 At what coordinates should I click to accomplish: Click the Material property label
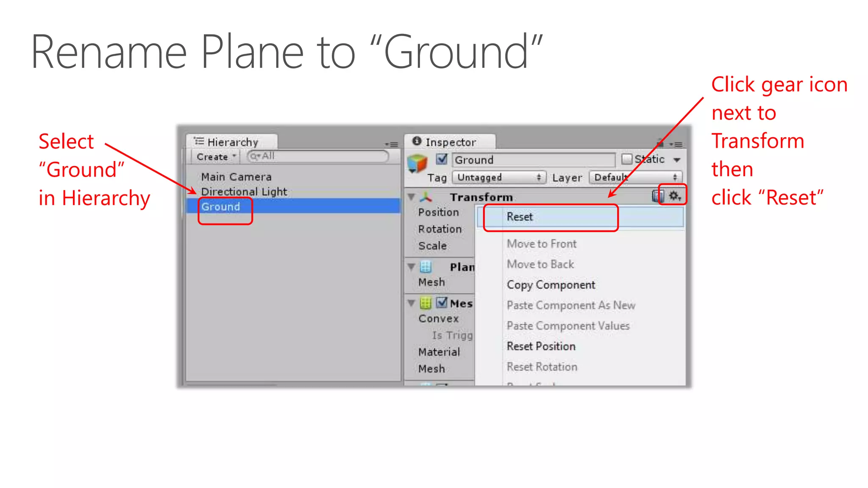click(x=439, y=352)
